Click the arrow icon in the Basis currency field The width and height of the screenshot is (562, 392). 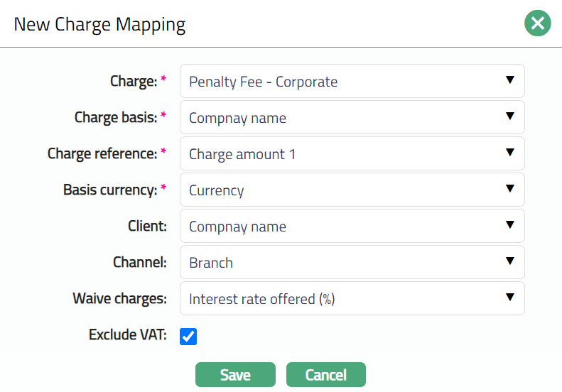(x=509, y=190)
